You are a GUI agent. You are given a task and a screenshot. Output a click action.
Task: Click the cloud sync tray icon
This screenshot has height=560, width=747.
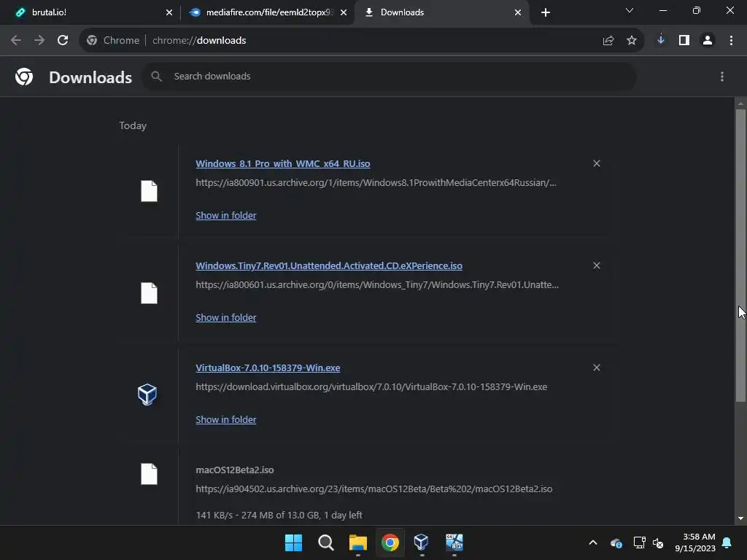tap(616, 542)
